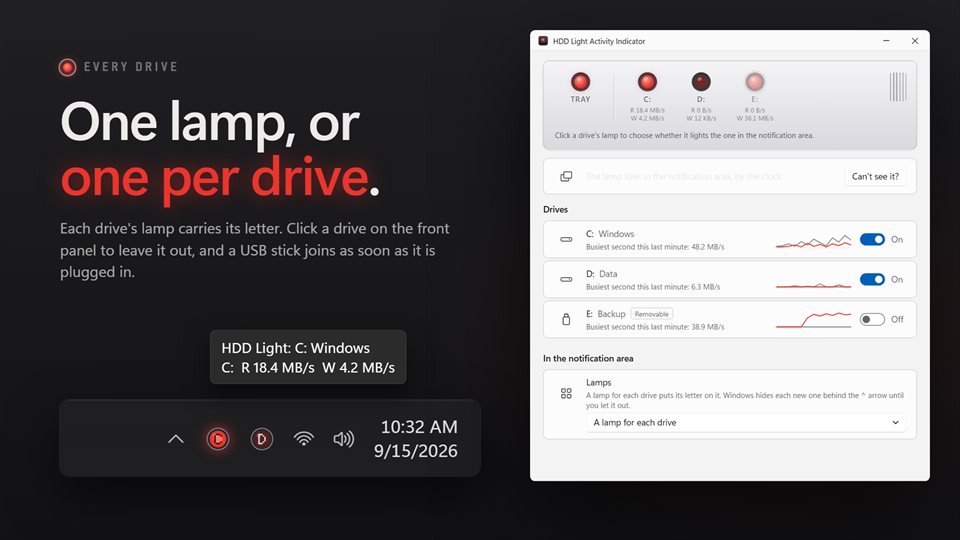The width and height of the screenshot is (960, 540).
Task: Click the USB stick icon in the E: Backup row
Action: click(566, 319)
